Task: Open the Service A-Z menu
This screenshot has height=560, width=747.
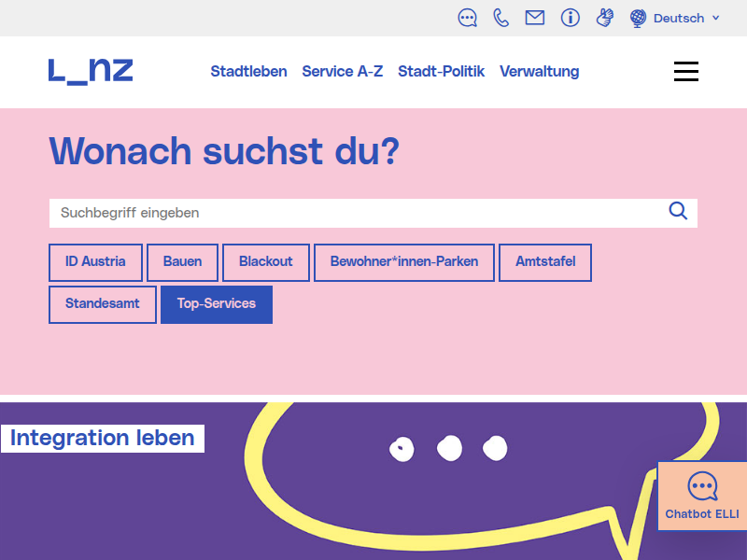Action: pyautogui.click(x=342, y=71)
